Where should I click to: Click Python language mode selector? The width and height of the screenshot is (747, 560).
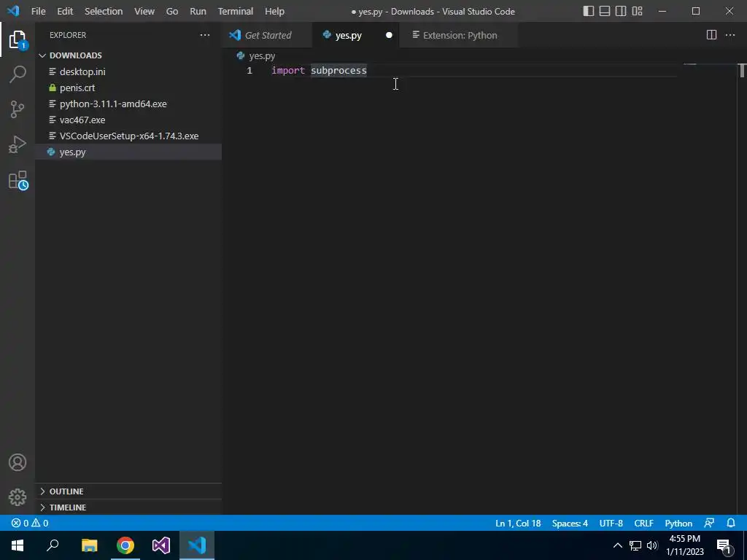pyautogui.click(x=678, y=523)
